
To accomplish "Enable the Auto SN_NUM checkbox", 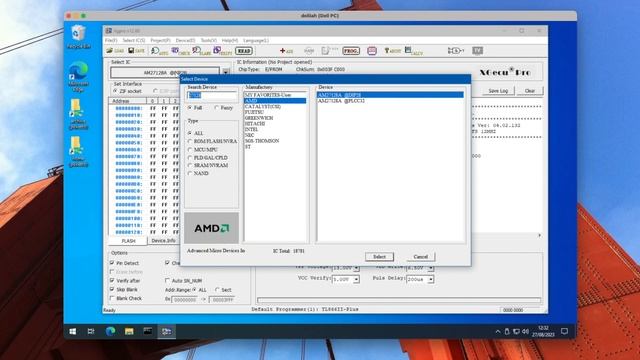I will pos(167,280).
